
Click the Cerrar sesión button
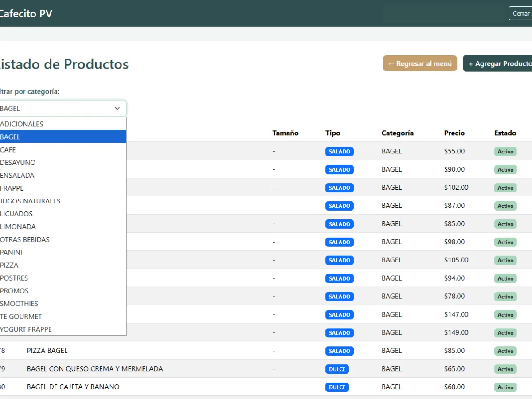(x=522, y=13)
